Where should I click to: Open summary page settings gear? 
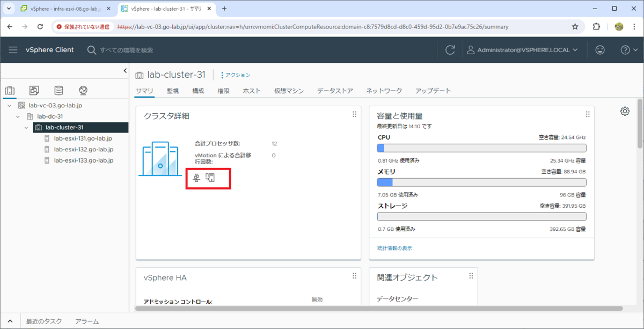625,111
